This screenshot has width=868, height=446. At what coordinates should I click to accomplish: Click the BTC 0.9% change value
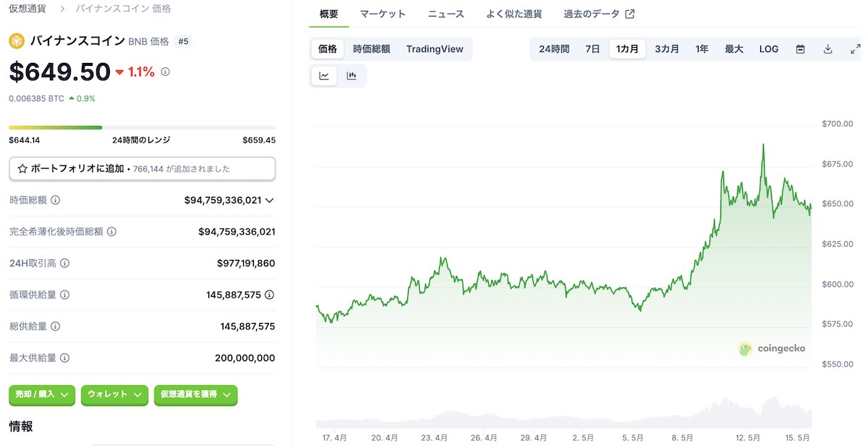pyautogui.click(x=82, y=98)
